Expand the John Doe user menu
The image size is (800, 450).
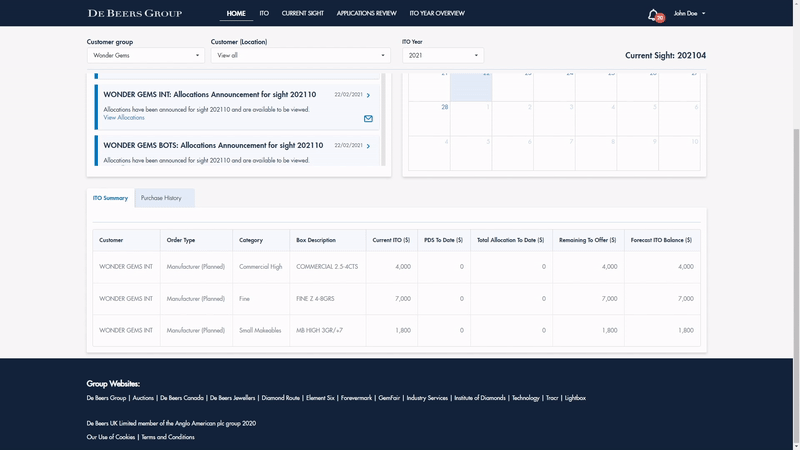689,13
